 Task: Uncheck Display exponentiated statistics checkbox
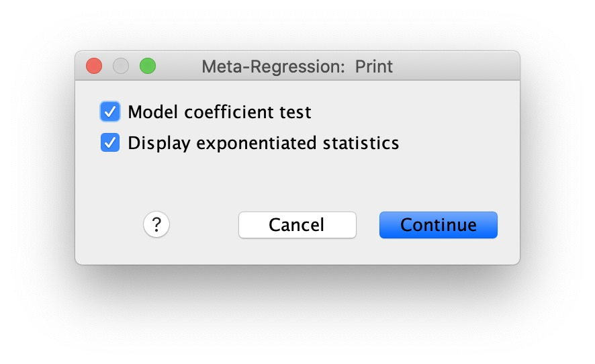(x=110, y=143)
